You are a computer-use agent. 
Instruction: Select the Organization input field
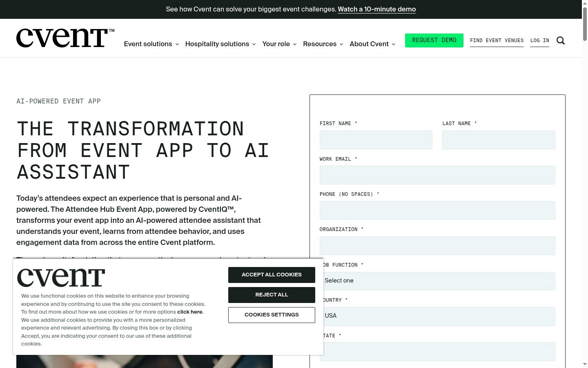pyautogui.click(x=437, y=246)
